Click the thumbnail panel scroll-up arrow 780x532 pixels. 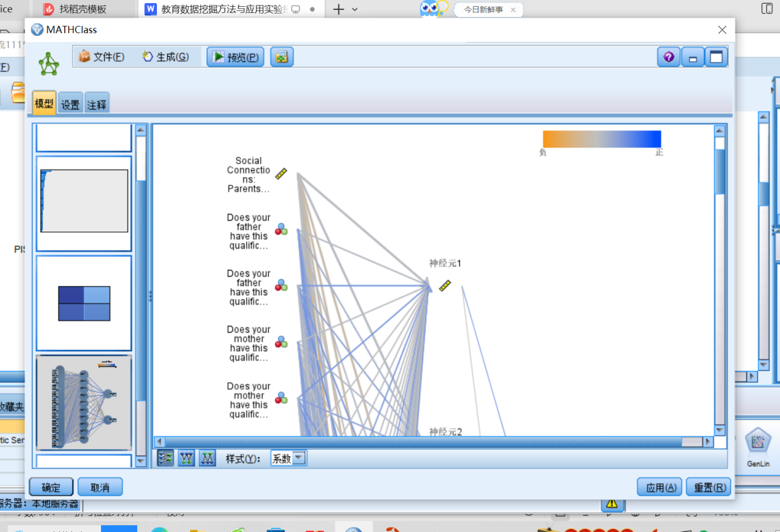click(141, 130)
